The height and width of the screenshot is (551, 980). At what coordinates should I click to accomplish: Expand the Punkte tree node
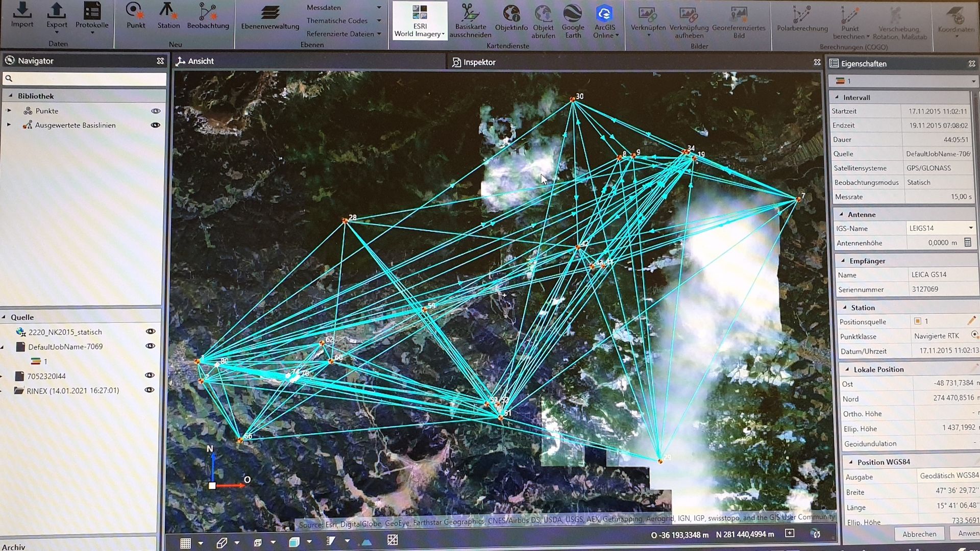[x=9, y=111]
